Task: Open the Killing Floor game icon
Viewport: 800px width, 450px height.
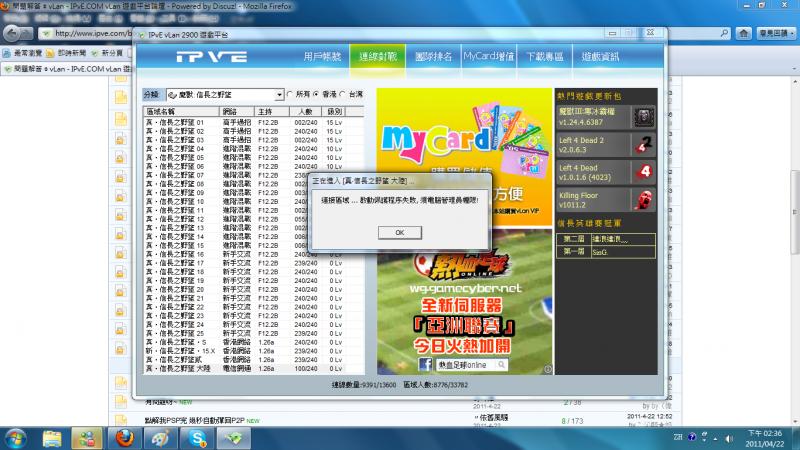Action: pyautogui.click(x=642, y=197)
